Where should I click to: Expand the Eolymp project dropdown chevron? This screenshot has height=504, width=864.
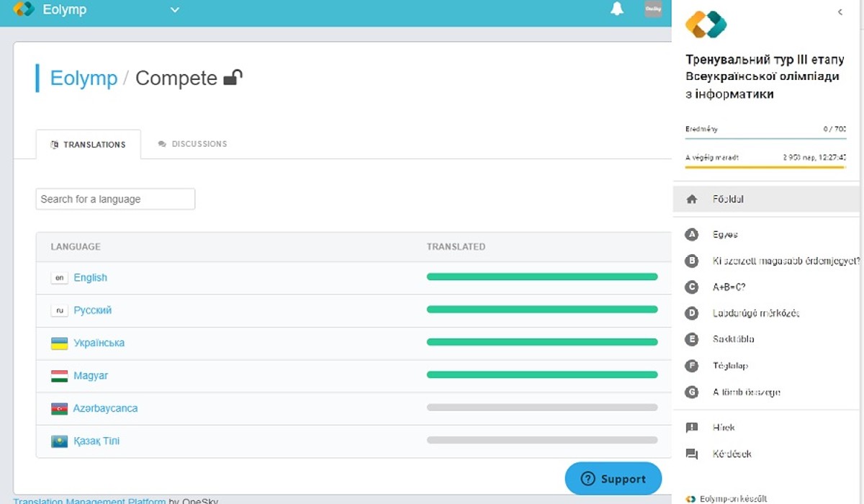click(x=174, y=10)
